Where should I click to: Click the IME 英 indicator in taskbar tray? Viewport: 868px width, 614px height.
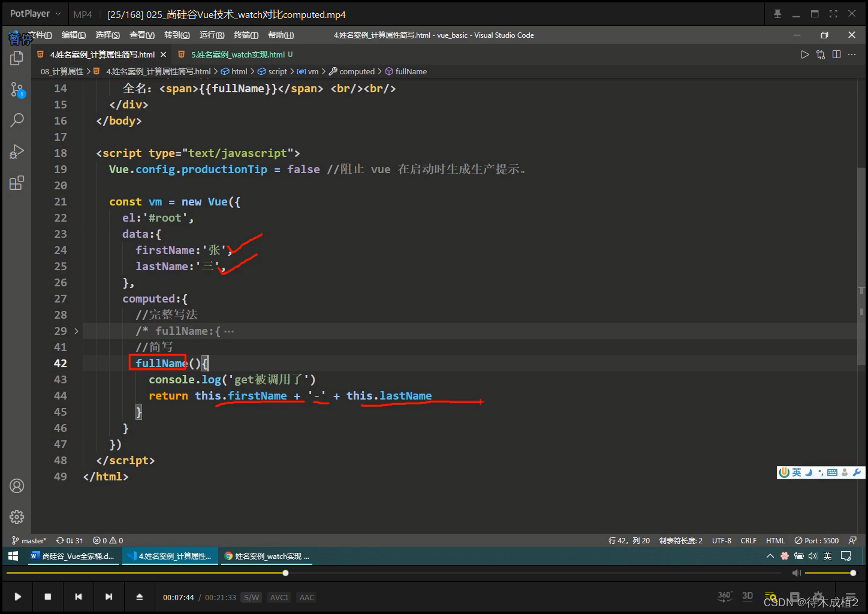[827, 556]
